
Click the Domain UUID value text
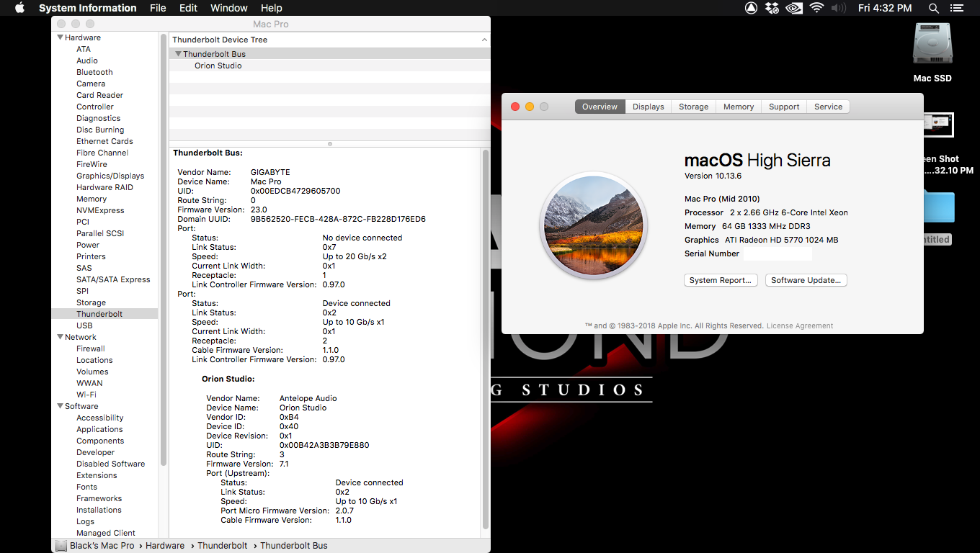(338, 219)
